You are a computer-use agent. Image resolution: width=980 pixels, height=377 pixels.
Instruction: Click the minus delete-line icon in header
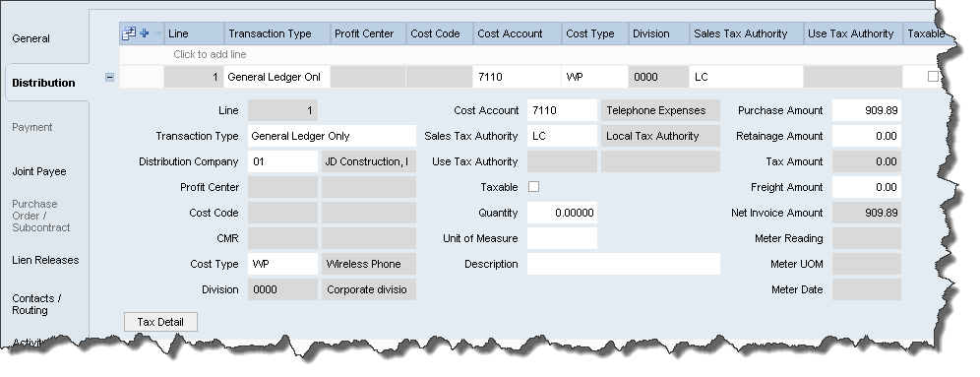[x=156, y=33]
